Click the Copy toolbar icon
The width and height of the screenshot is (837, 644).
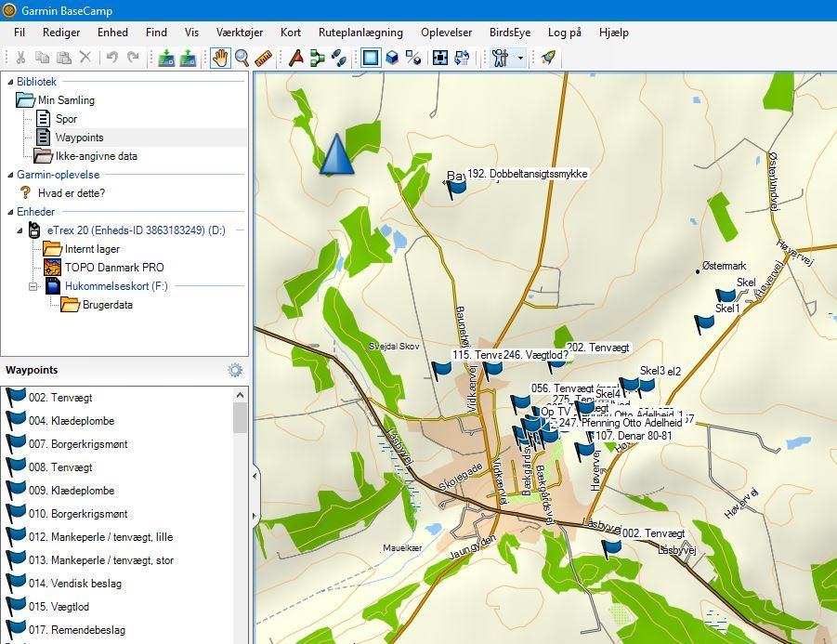[42, 57]
